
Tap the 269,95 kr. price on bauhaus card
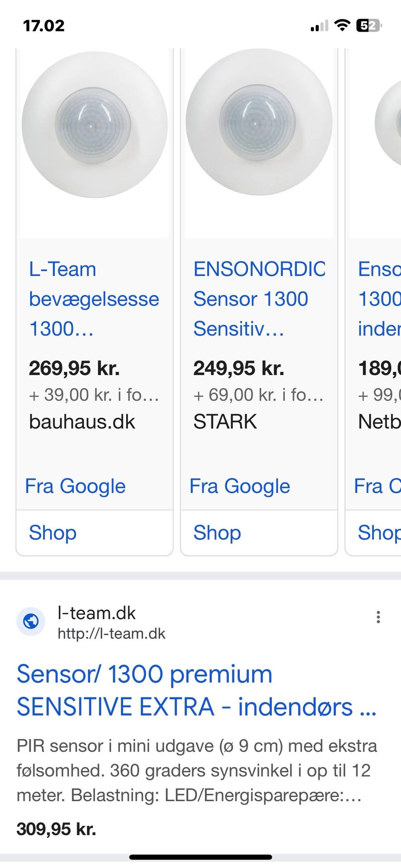(74, 368)
